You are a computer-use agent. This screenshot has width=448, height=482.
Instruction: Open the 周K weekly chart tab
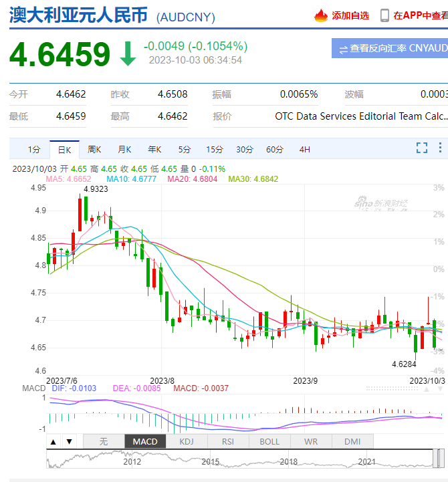[94, 149]
